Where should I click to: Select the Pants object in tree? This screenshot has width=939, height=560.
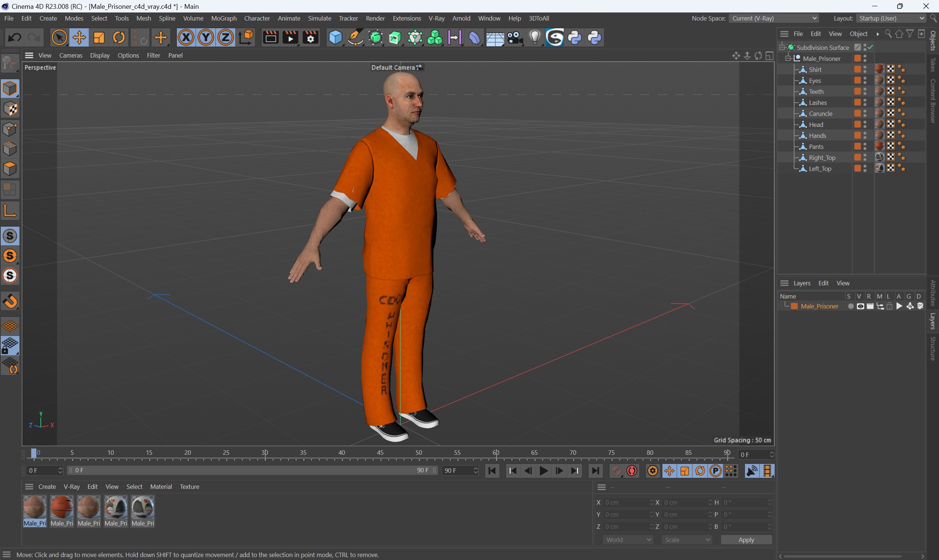coord(816,146)
